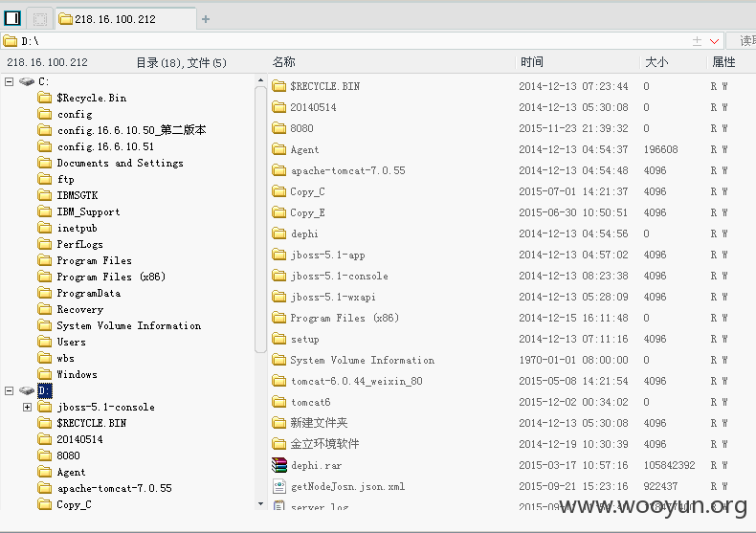Click the XML file icon of getNodeJosn.json.xml
Screen dimensions: 756x533
click(x=279, y=486)
